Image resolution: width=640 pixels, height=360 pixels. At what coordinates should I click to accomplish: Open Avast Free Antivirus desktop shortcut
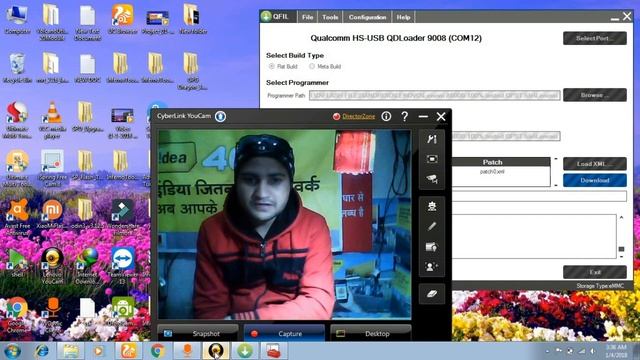pos(17,216)
